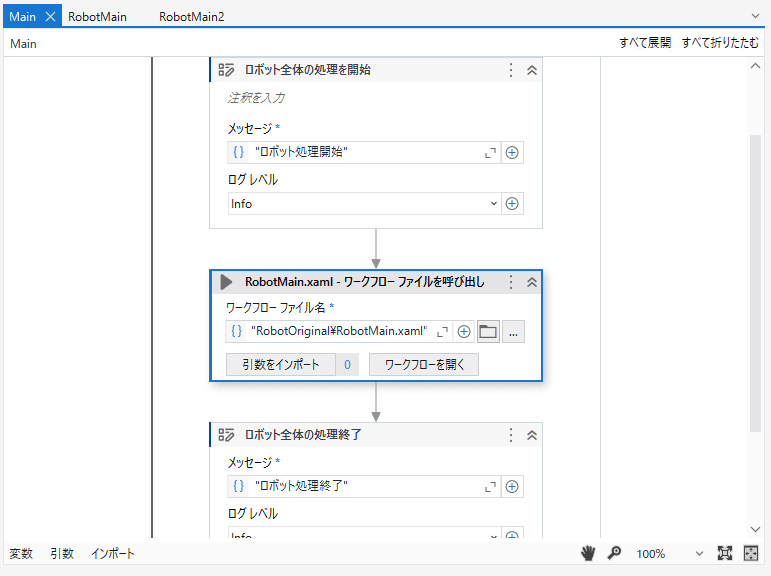Select the ロボット全体の処理を開始 title text
Image resolution: width=771 pixels, height=576 pixels.
308,70
